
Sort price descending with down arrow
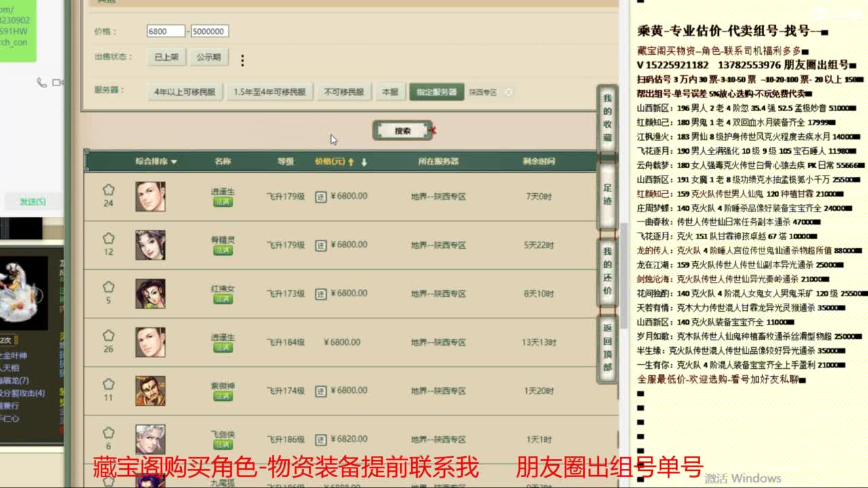coord(364,162)
